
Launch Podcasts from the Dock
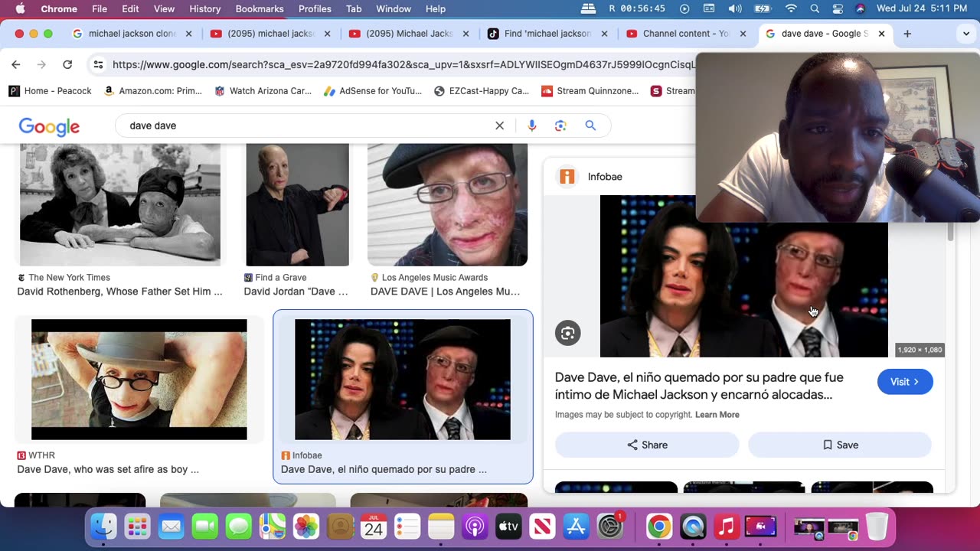475,527
